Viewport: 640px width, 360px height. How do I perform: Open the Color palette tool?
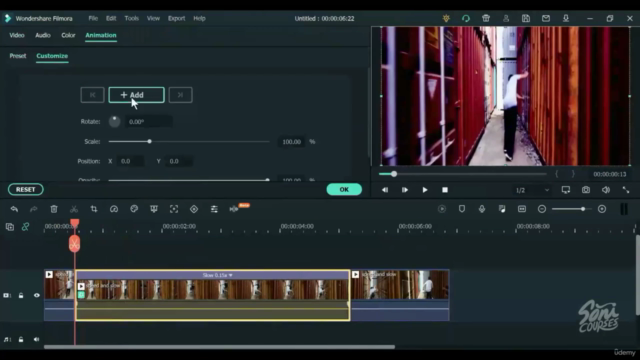(134, 209)
